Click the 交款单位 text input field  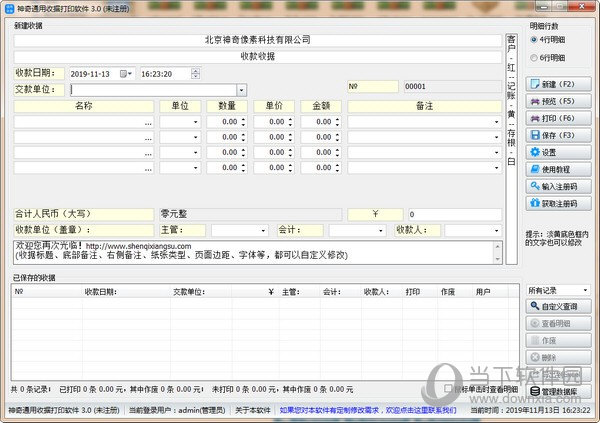(153, 90)
